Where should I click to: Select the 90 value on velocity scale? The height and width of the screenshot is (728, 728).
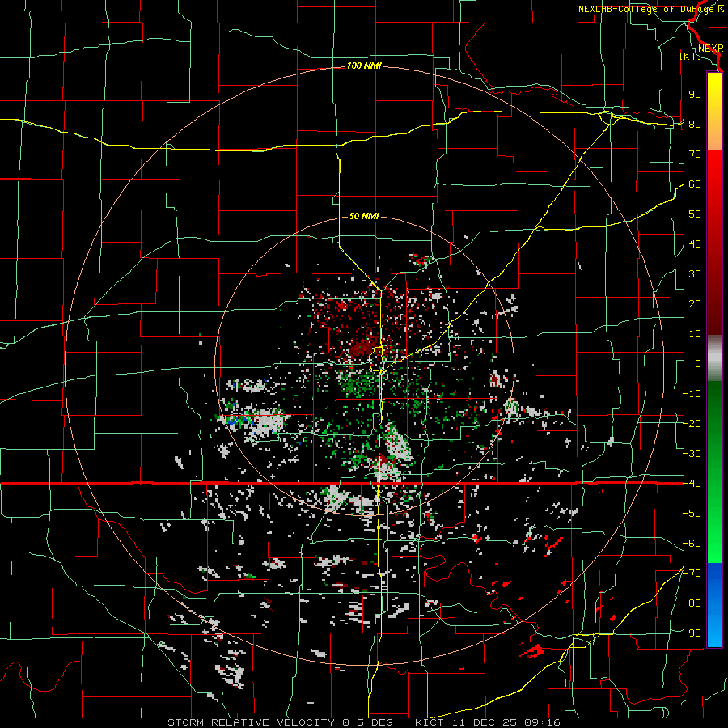(695, 95)
